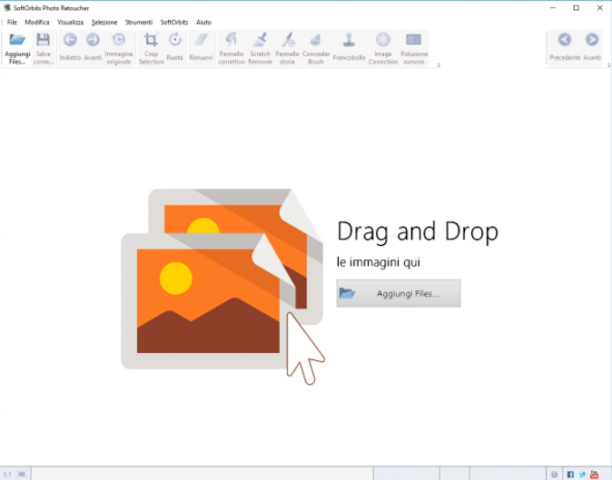
Task: Open the SoftOrbits menu
Action: (x=174, y=22)
